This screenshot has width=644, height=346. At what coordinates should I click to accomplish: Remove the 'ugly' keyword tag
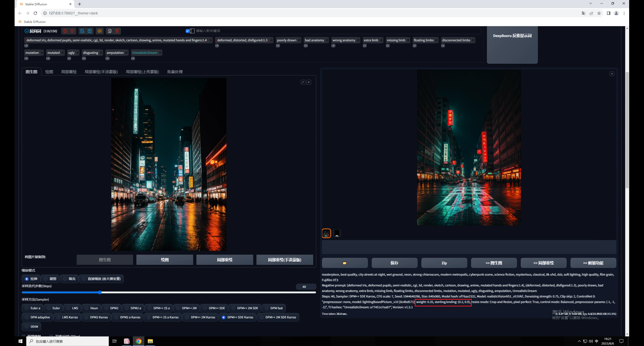pyautogui.click(x=77, y=53)
